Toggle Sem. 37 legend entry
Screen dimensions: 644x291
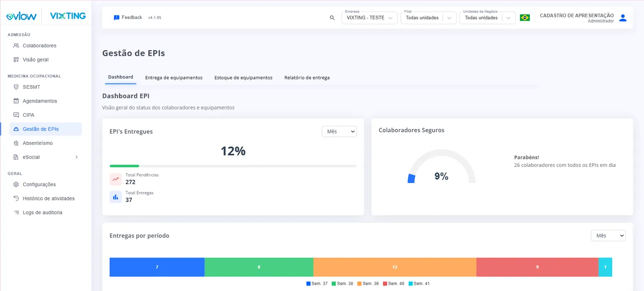pos(317,284)
